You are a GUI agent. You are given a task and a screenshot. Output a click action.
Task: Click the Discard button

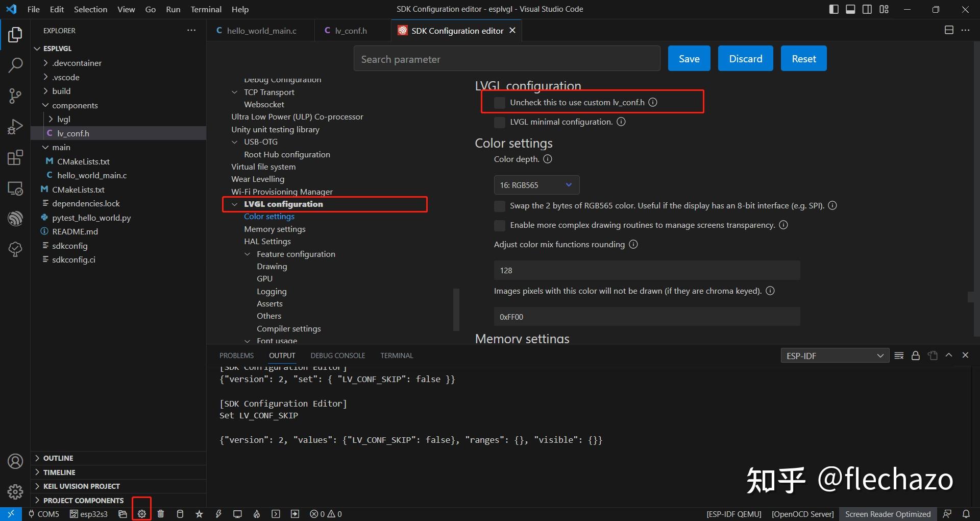(746, 59)
